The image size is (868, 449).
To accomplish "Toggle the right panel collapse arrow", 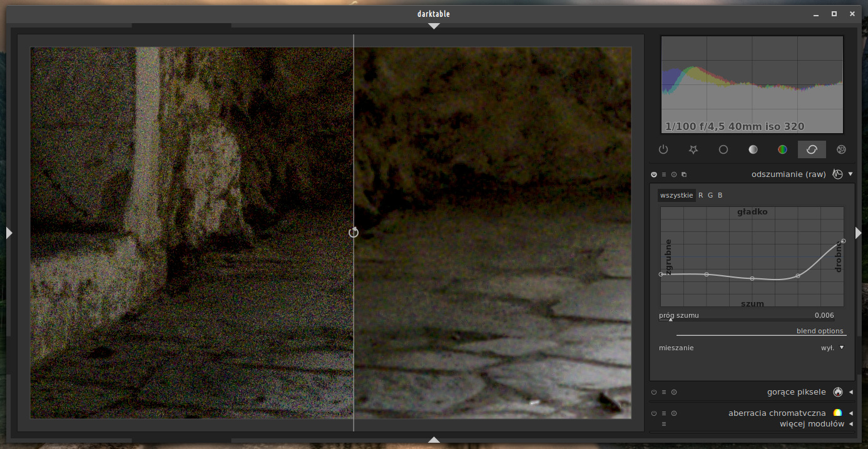I will tap(859, 233).
